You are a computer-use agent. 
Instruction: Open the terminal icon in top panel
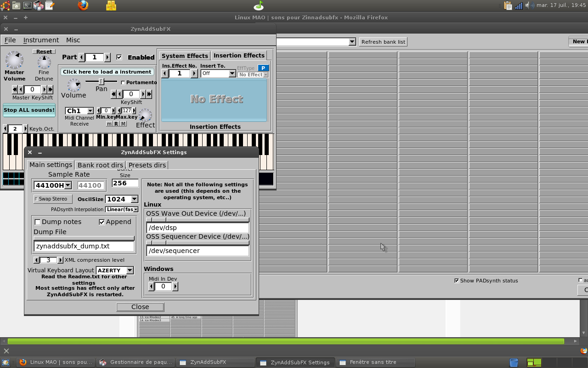(x=28, y=6)
